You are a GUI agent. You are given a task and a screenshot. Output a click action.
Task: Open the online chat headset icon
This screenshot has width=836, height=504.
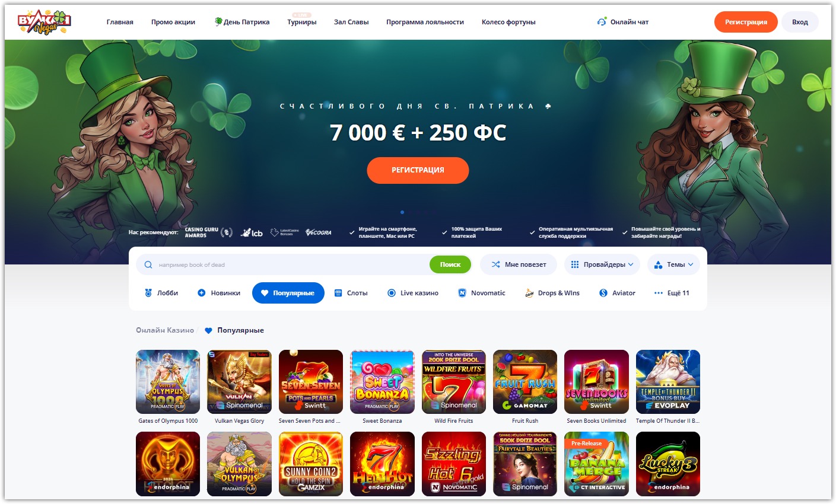click(602, 22)
